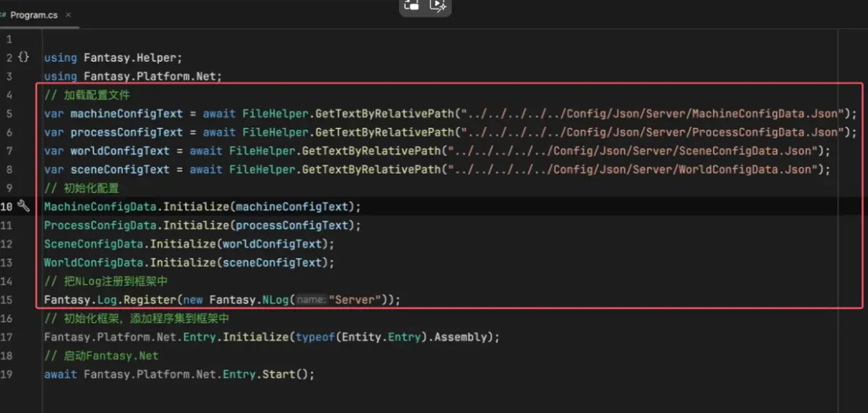Click 'var processConfigText' declaration on line 6
Screen dimensions: 868x413
point(113,133)
